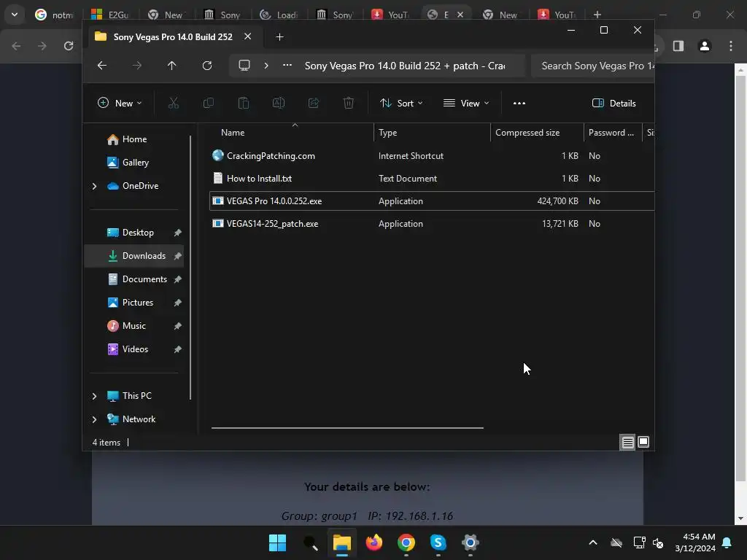Sort by Compressed size column header
Image resolution: width=747 pixels, height=560 pixels.
(x=537, y=133)
